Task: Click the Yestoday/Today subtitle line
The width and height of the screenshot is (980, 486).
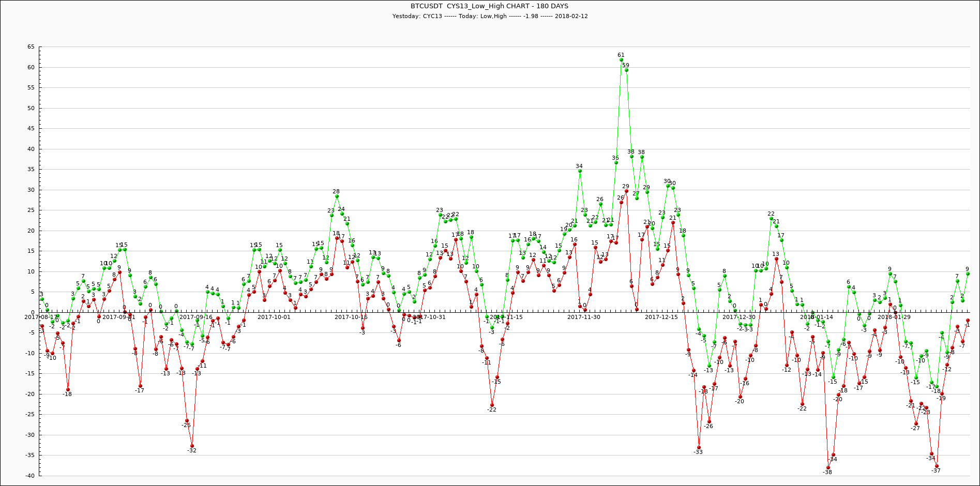Action: [x=489, y=16]
